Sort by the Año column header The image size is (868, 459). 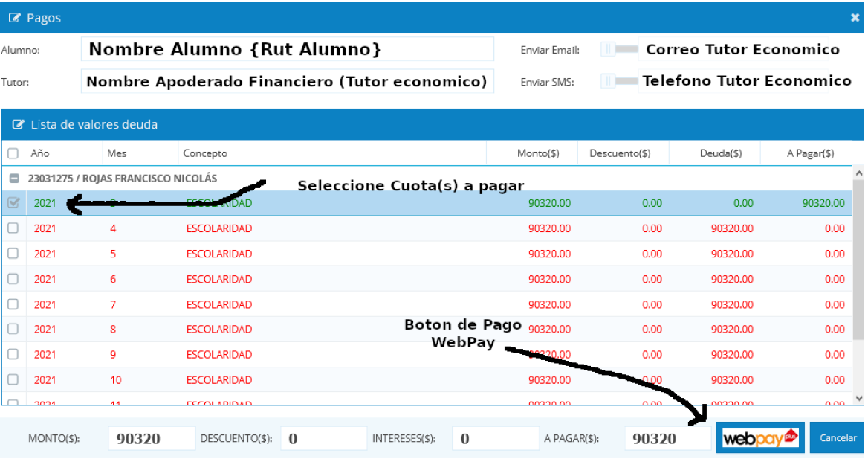(x=40, y=153)
